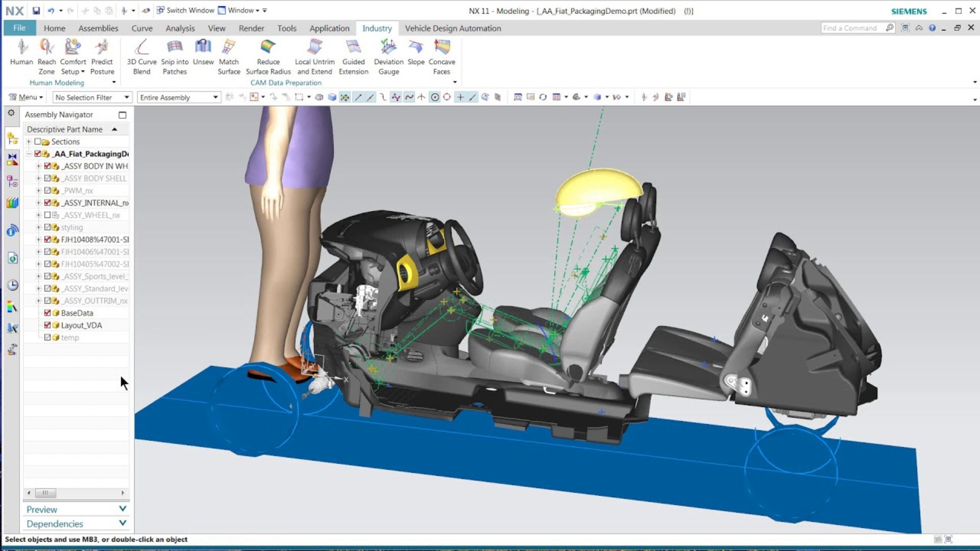Maximize the Assembly Navigator panel
The height and width of the screenshot is (551, 980).
(122, 115)
